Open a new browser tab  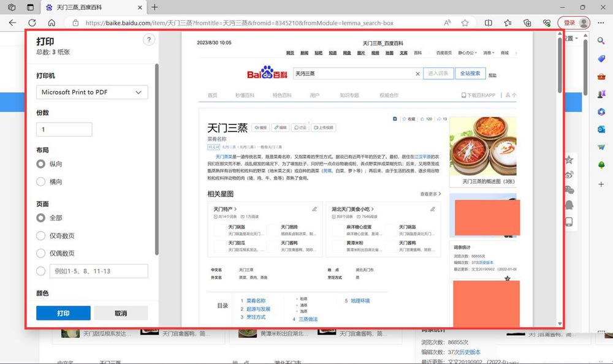point(155,7)
